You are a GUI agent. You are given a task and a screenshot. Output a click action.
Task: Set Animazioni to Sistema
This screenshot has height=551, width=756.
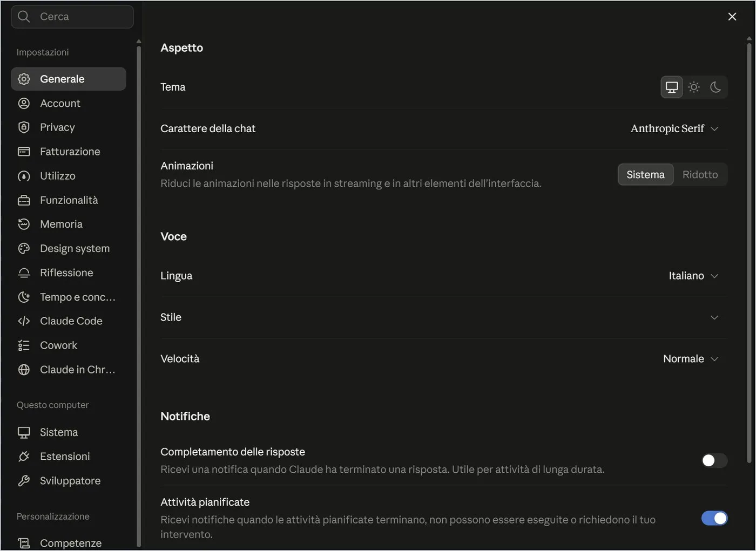(645, 175)
